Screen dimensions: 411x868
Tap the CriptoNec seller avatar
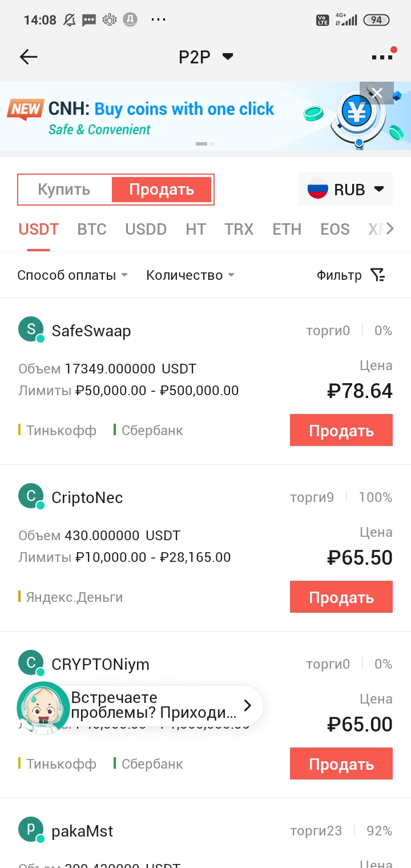tap(31, 497)
